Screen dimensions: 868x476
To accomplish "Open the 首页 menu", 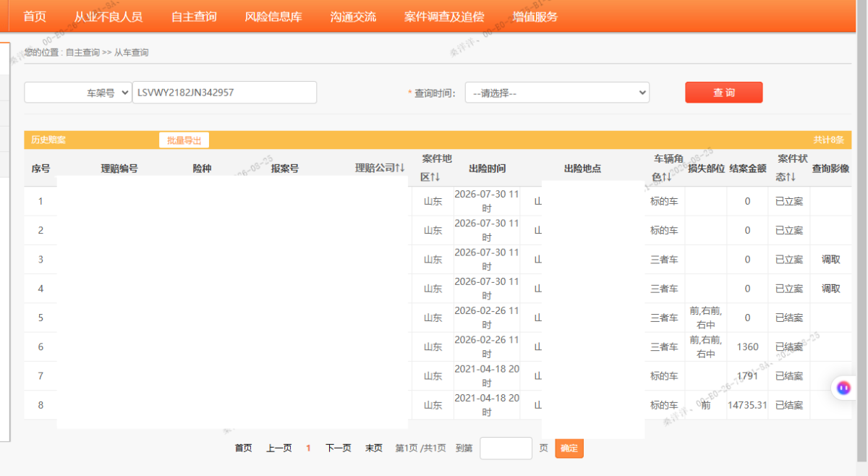I will pos(35,17).
